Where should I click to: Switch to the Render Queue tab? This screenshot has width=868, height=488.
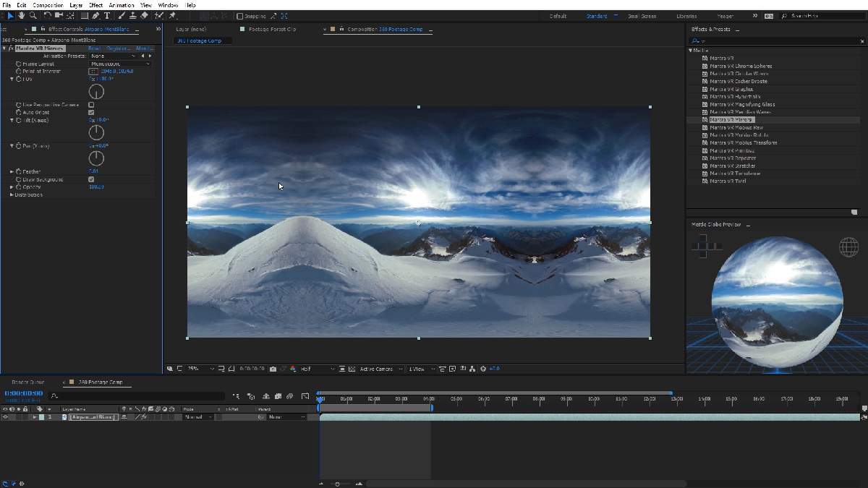tap(27, 382)
